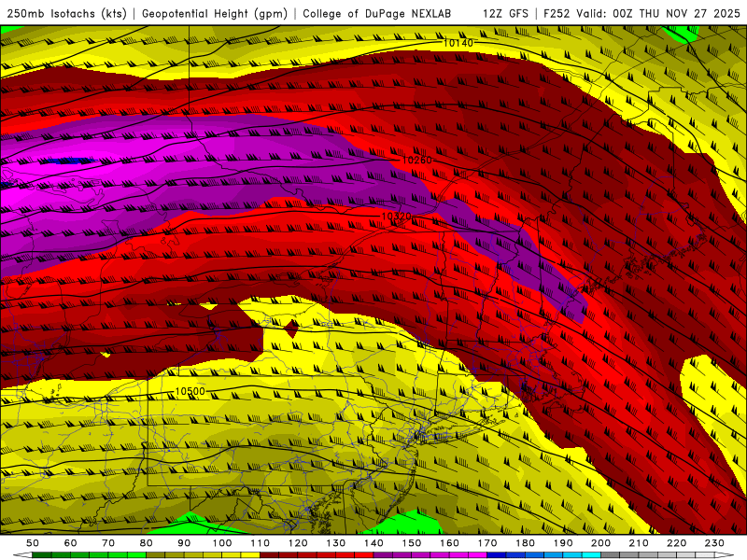Click the 'Geopotential Height (gpm)' header label

coord(215,13)
